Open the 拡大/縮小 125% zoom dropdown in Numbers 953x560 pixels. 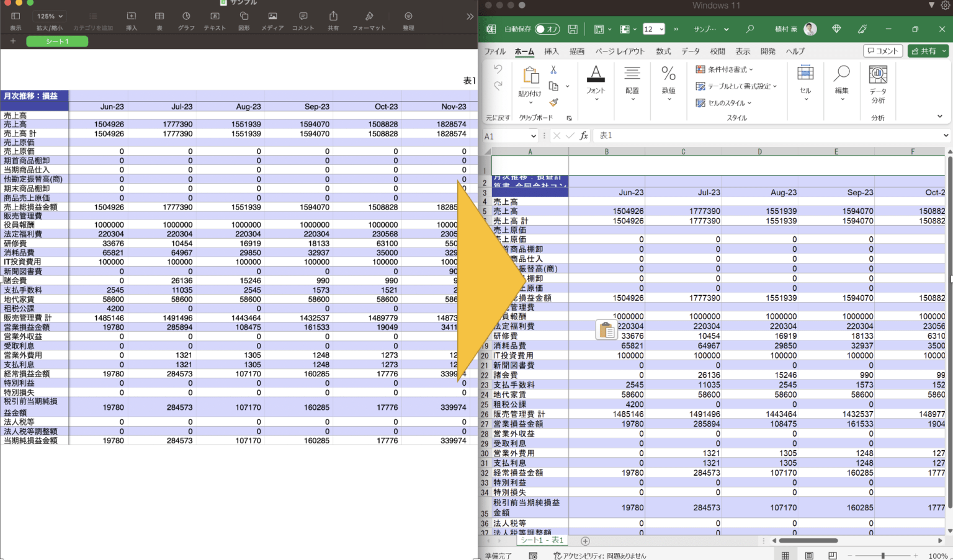(x=48, y=16)
